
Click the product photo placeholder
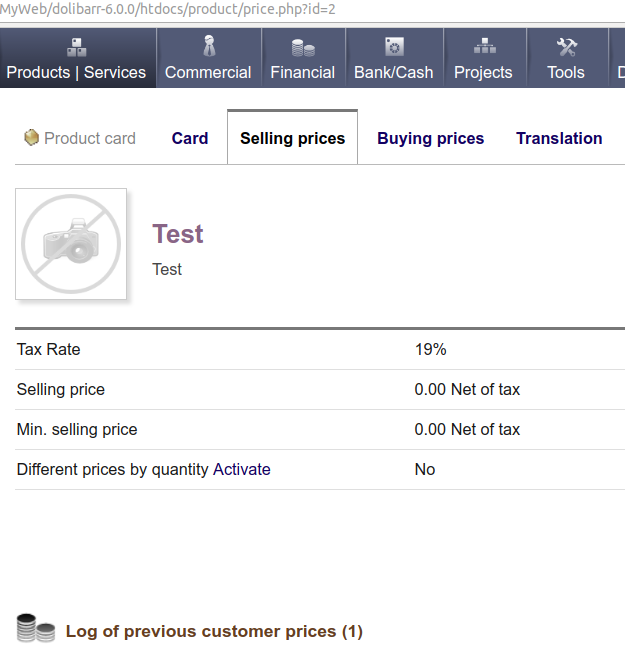[x=71, y=244]
